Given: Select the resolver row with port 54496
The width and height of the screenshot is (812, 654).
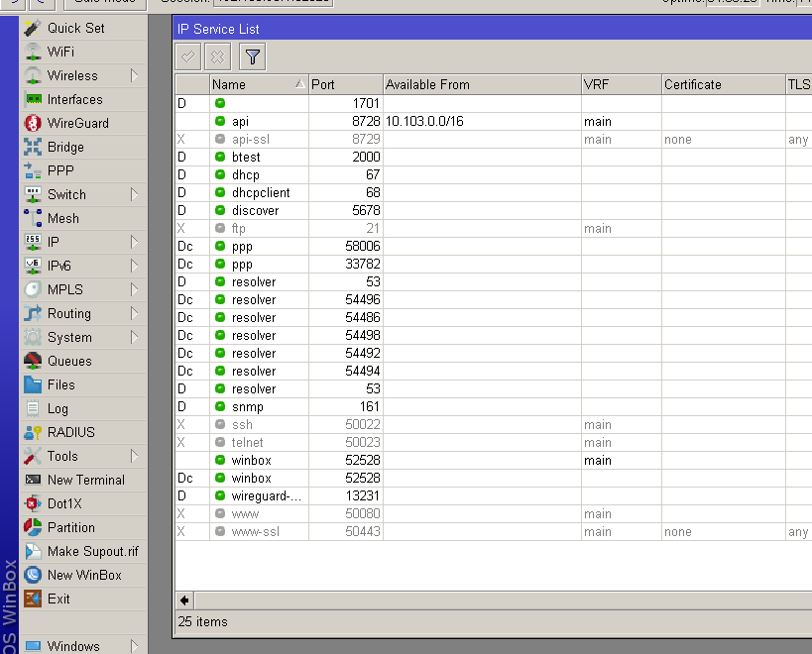Looking at the screenshot, I should 494,300.
